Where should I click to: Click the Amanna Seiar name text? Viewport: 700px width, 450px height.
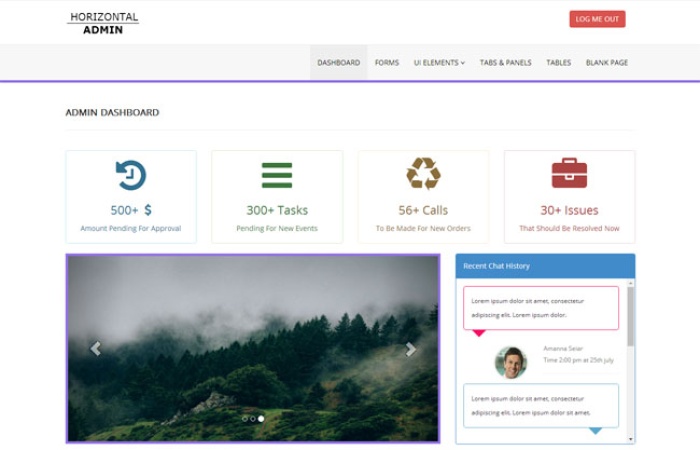(563, 348)
